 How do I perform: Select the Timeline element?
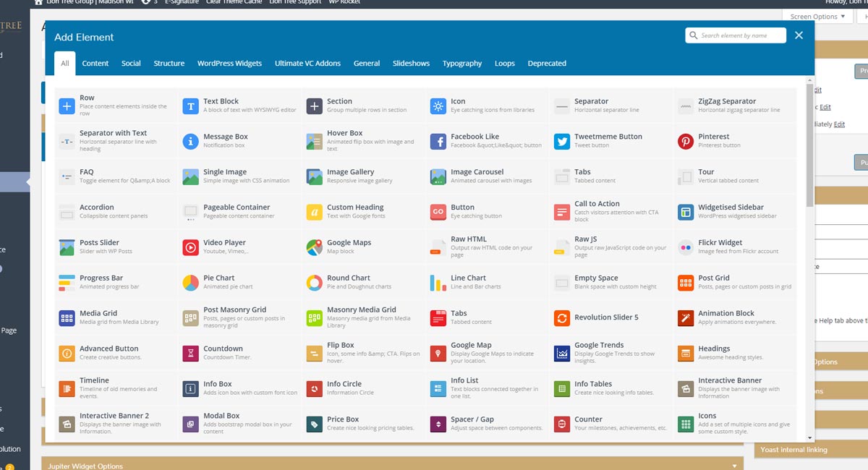(115, 388)
